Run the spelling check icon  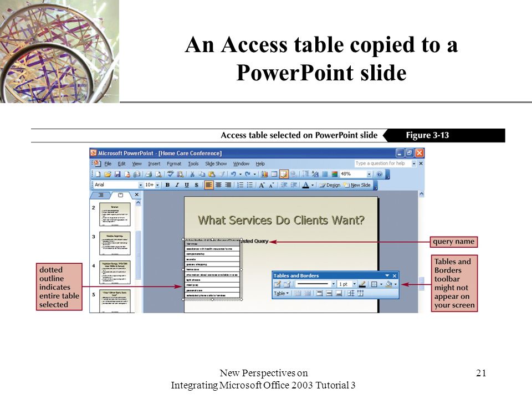pyautogui.click(x=170, y=174)
